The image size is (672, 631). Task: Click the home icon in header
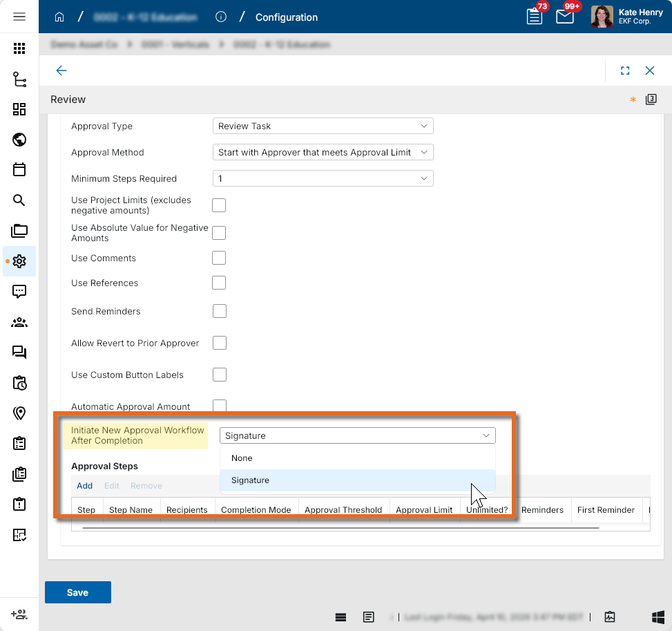(x=59, y=17)
